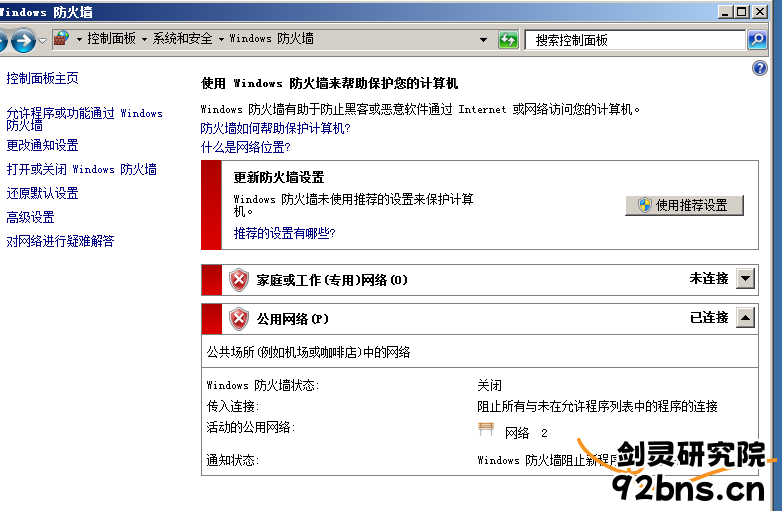Open 推荐的设置有哪些? link
The width and height of the screenshot is (782, 511).
click(284, 233)
